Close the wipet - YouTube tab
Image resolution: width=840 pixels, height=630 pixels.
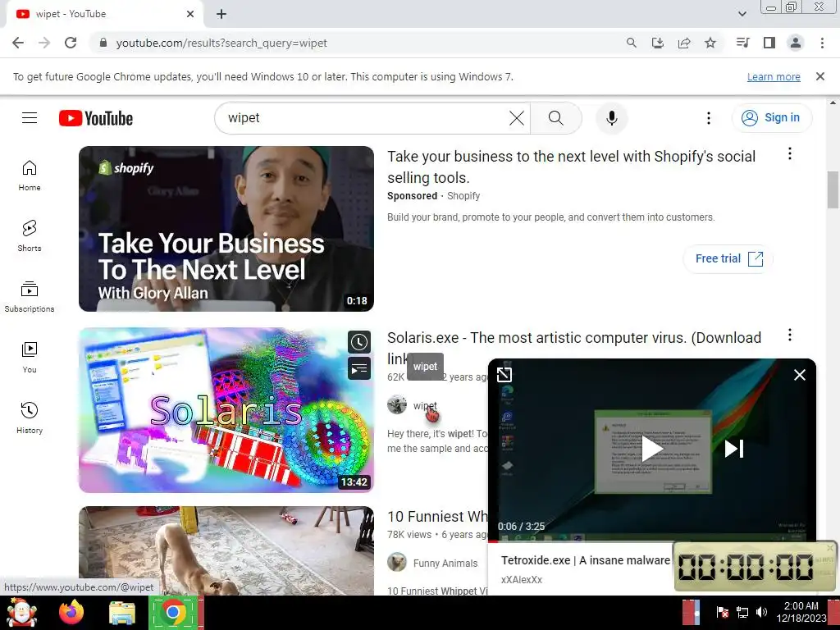(x=190, y=14)
